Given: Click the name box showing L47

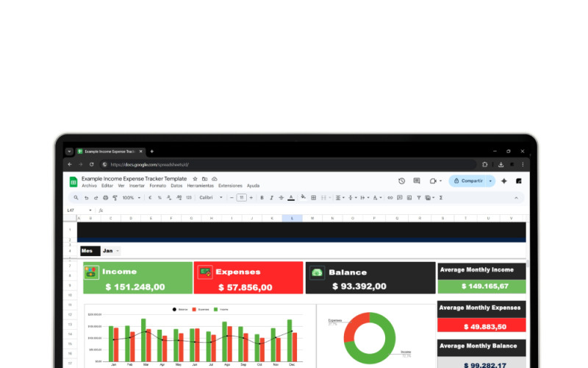Looking at the screenshot, I should tap(79, 210).
